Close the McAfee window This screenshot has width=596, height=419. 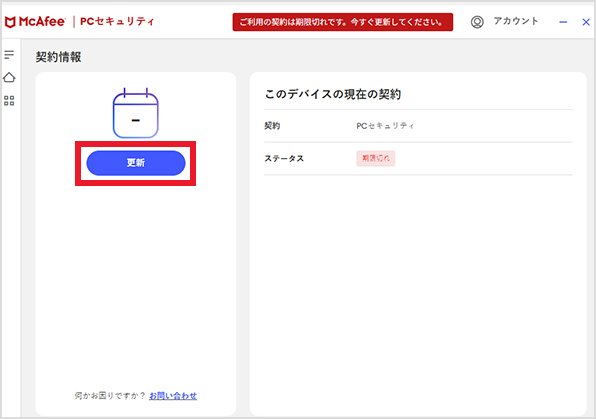(x=586, y=22)
